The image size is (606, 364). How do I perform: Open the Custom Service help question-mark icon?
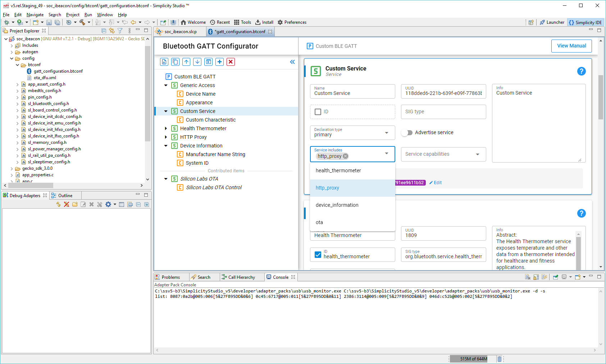click(x=581, y=71)
